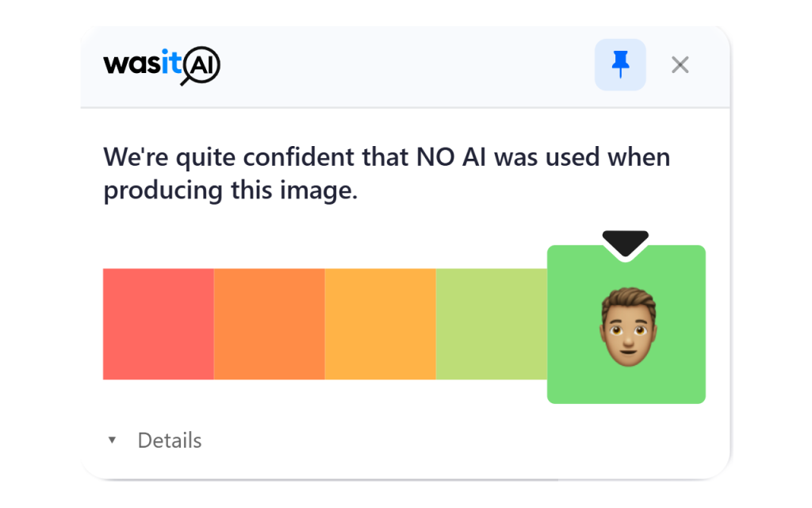Click the 'NO AI' words in the verdict
Image resolution: width=812 pixels, height=508 pixels.
[x=451, y=157]
